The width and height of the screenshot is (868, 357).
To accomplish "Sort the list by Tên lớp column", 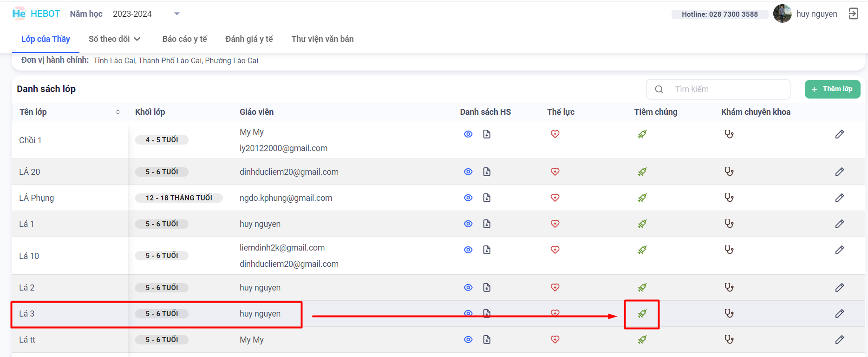I will click(x=117, y=112).
